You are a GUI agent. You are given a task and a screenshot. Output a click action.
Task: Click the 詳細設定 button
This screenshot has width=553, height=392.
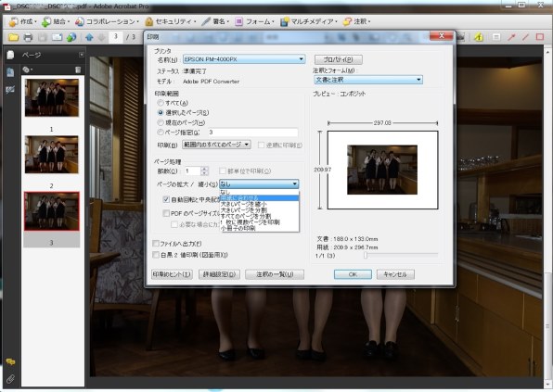pyautogui.click(x=219, y=274)
